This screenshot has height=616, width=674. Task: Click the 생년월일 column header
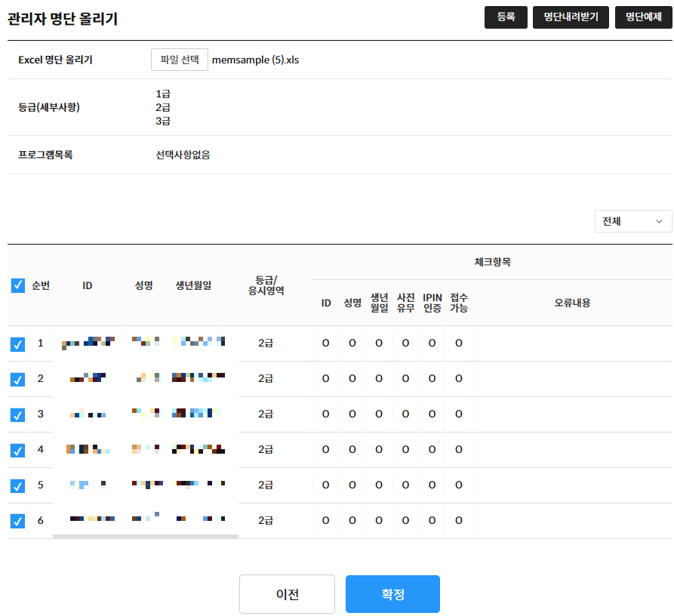193,285
